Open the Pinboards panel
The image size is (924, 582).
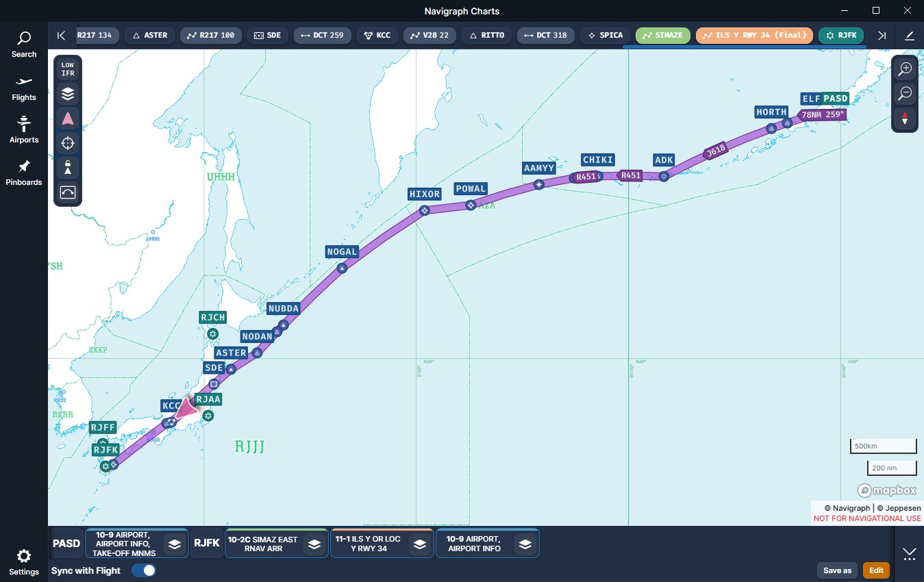point(23,172)
